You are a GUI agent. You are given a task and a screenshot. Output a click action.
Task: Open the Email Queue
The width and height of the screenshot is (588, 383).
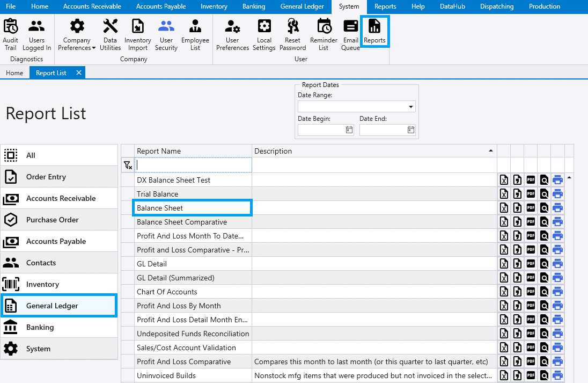tap(351, 34)
